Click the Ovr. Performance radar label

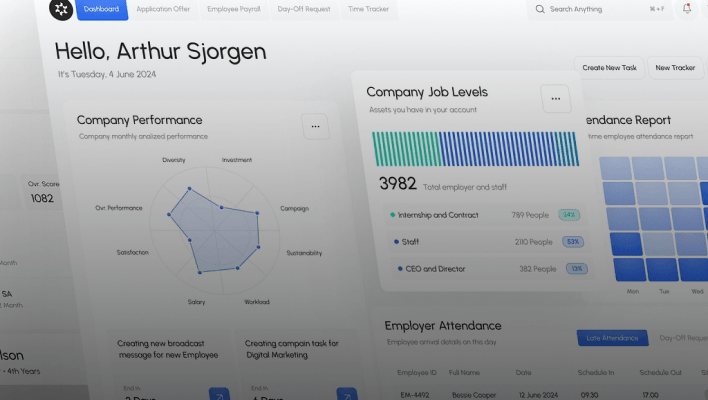[x=119, y=208]
